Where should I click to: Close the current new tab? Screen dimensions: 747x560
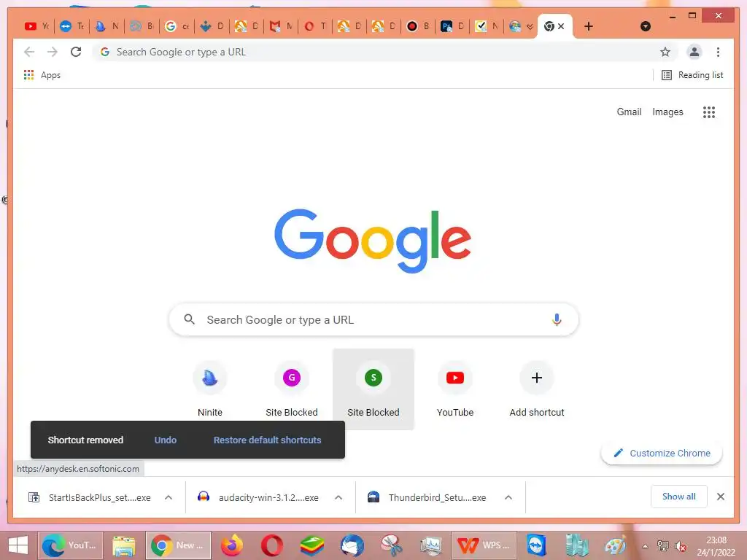(x=561, y=26)
